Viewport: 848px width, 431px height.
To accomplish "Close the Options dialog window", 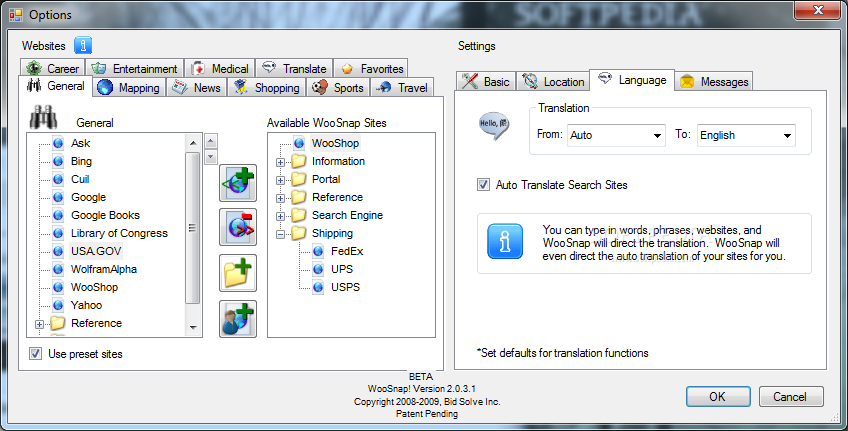I will click(818, 10).
